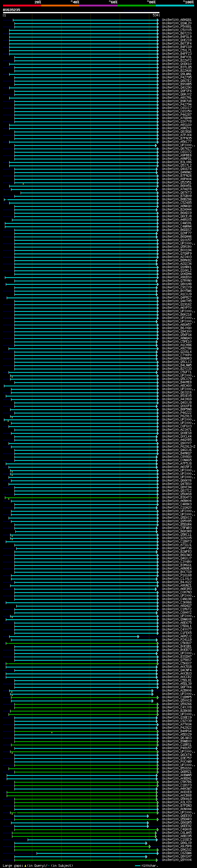This screenshot has height=868, width=197.
Task: Click the UniRef100_C1GA20 label
Action: (176, 507)
